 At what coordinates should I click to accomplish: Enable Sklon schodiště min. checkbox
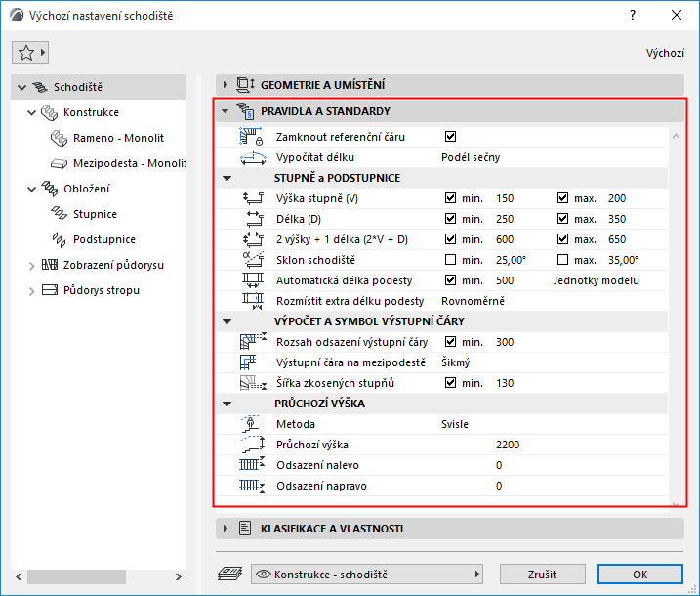tap(450, 260)
